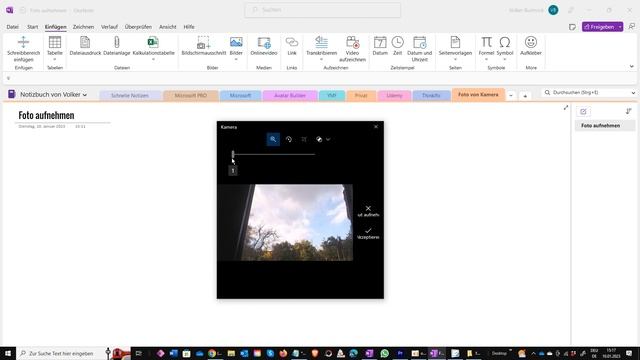Image resolution: width=640 pixels, height=360 pixels.
Task: Click the Windows taskbar search box
Action: point(61,353)
